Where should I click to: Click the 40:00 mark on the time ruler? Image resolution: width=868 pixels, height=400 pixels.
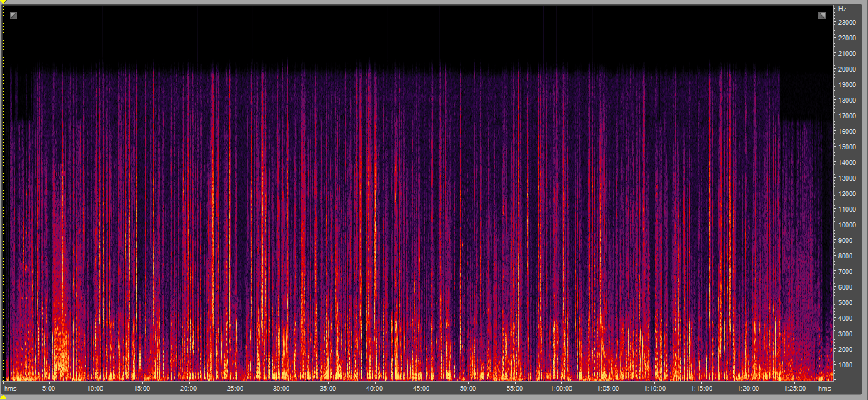[375, 389]
